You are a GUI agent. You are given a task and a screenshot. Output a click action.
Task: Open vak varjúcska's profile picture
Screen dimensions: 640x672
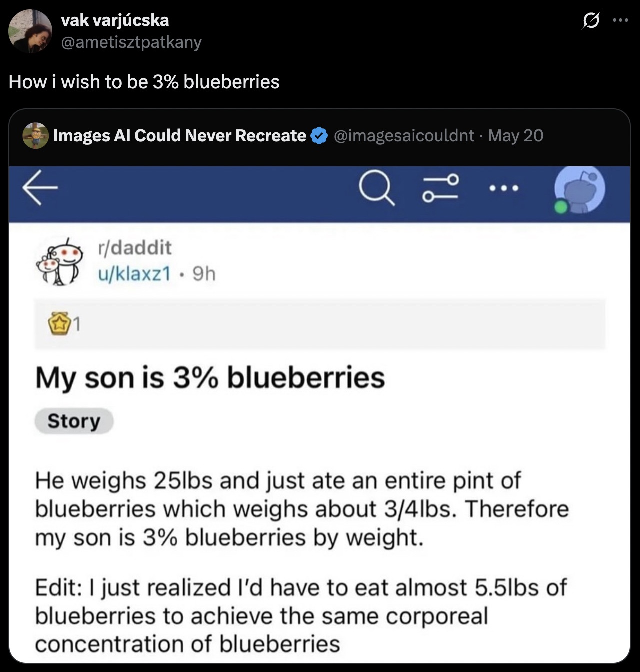tap(30, 31)
